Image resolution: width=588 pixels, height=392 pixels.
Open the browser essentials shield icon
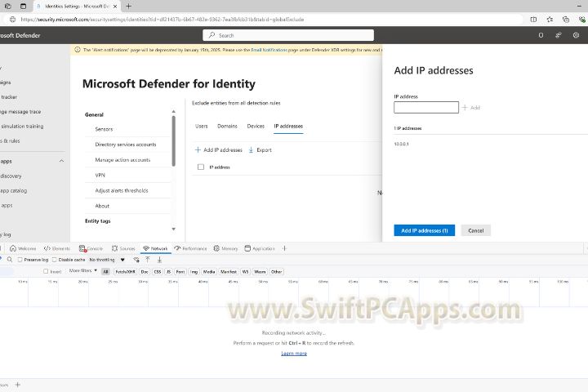click(x=582, y=19)
